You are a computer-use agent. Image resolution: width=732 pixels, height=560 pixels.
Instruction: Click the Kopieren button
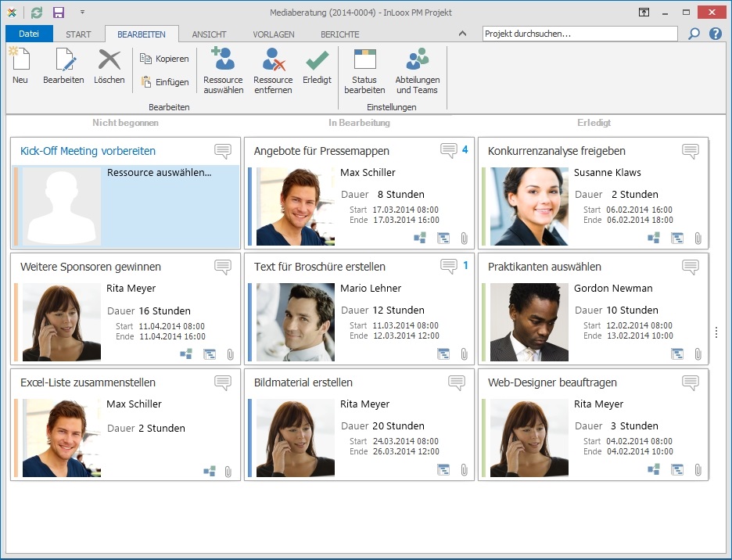[x=165, y=59]
